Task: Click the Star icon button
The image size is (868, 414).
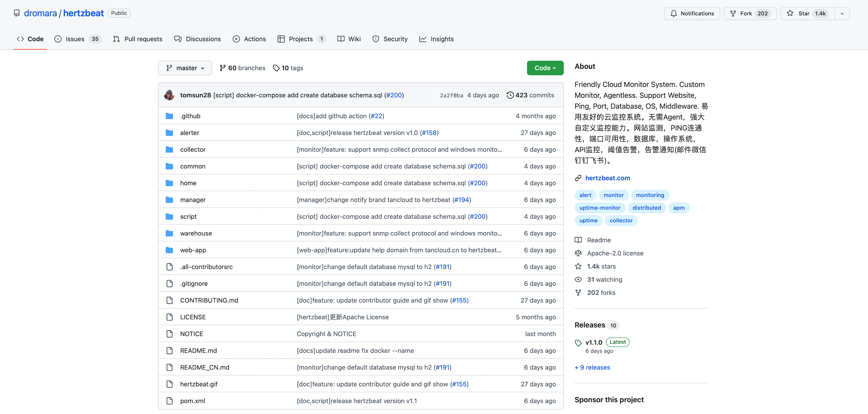Action: coord(790,13)
